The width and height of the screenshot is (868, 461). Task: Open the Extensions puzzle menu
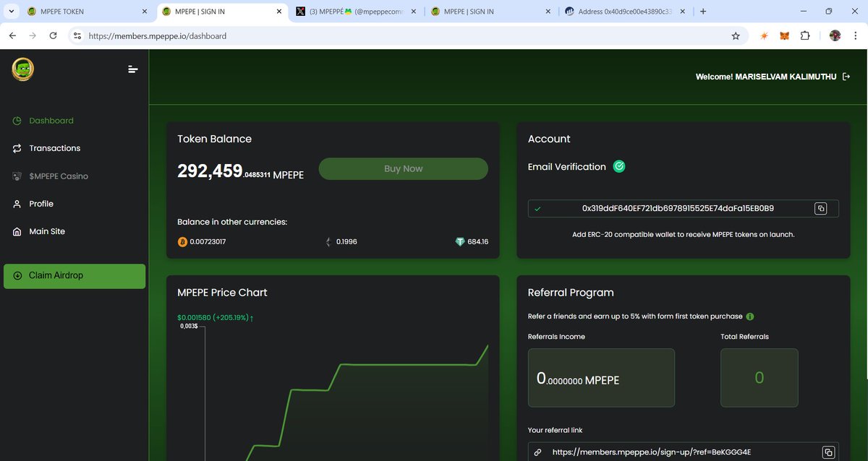point(805,35)
